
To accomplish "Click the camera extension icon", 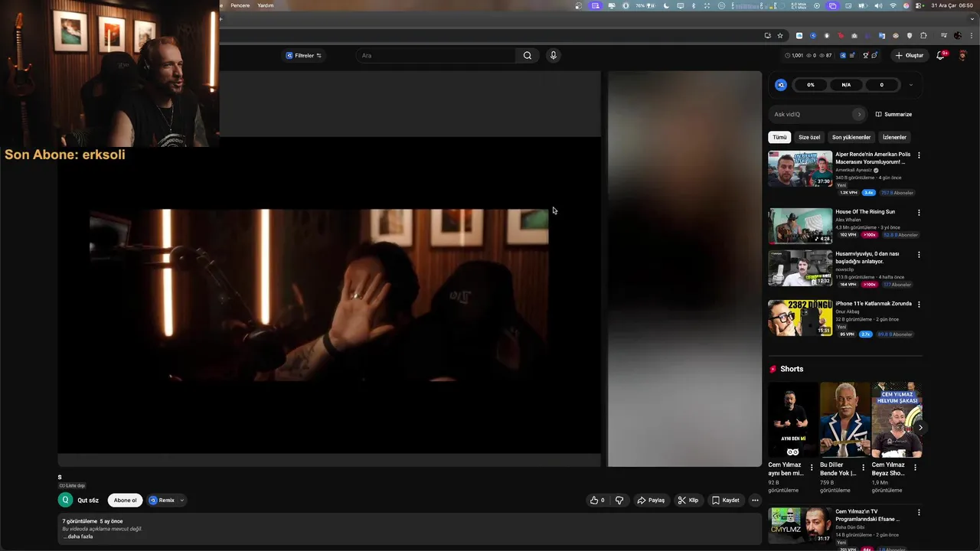I will [x=854, y=35].
